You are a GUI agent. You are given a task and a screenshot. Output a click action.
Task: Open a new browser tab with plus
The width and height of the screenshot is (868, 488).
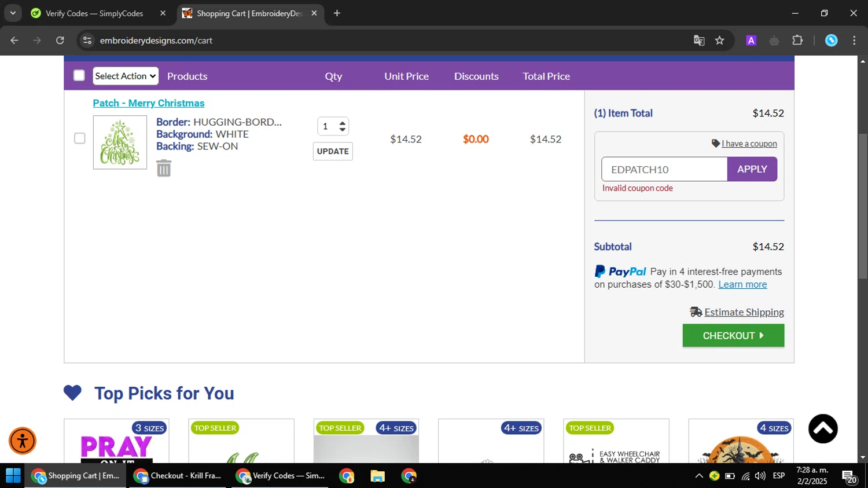click(337, 13)
